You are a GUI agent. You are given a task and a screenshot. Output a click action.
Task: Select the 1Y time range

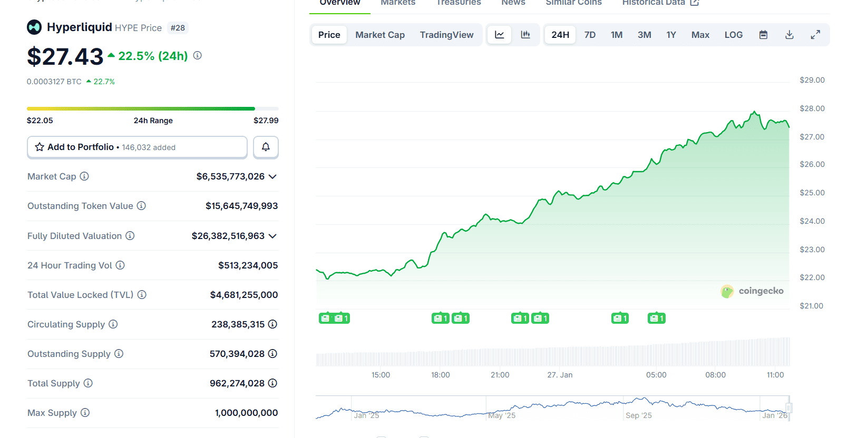pyautogui.click(x=671, y=35)
